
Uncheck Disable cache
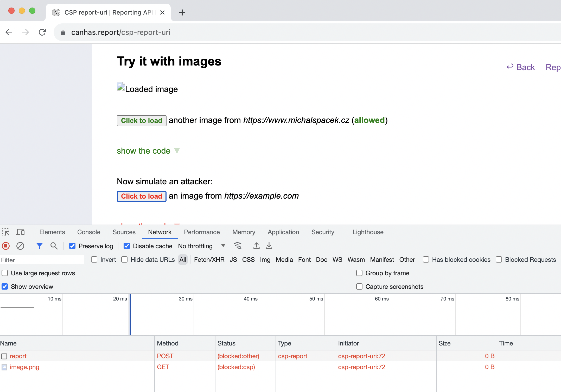127,246
